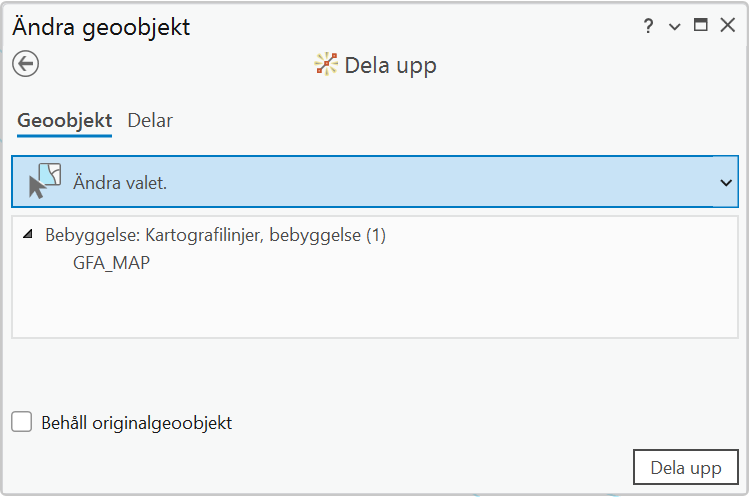The image size is (750, 497).
Task: Click the Ändra valet selection text
Action: tap(120, 183)
